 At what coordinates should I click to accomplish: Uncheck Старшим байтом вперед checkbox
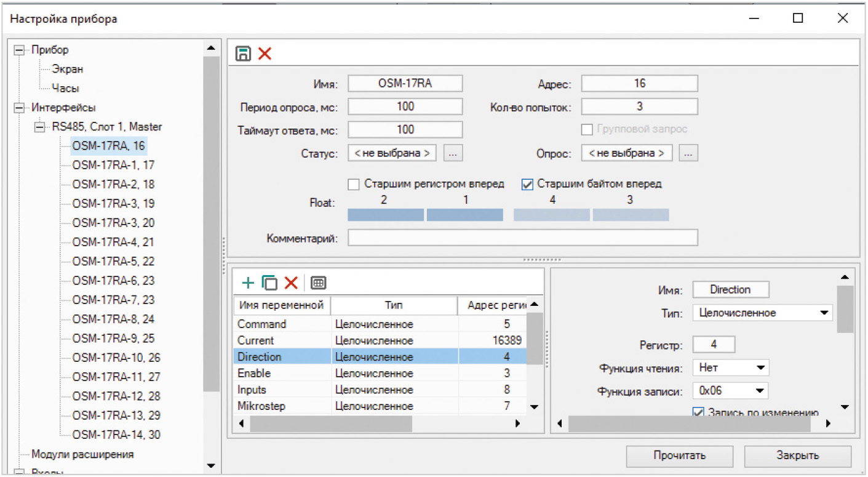[527, 184]
